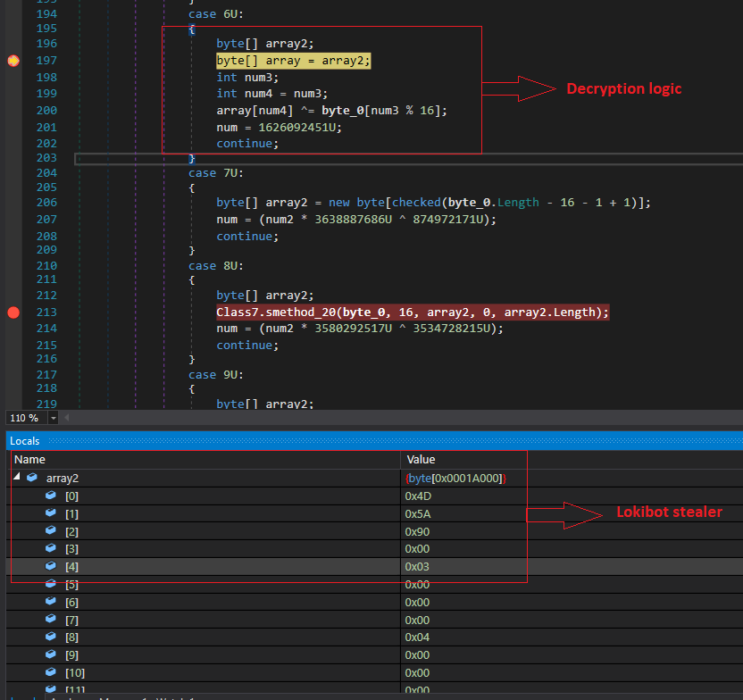Click the value 0x00 in row [6]
Viewport: 743px width, 700px height.
[x=417, y=602]
